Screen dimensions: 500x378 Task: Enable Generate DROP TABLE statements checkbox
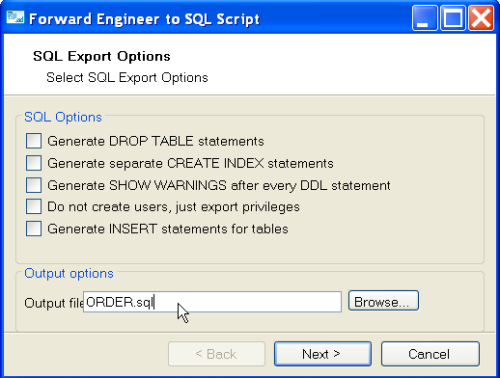(34, 141)
